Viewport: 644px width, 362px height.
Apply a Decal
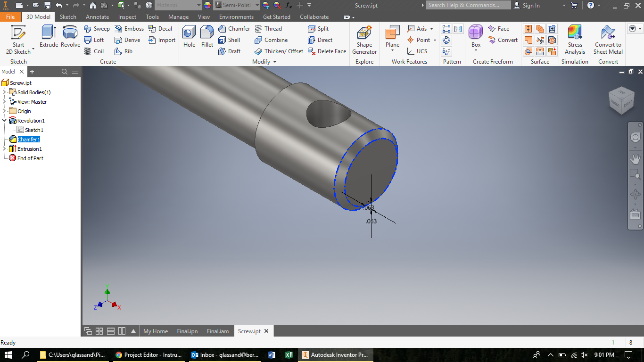point(160,29)
